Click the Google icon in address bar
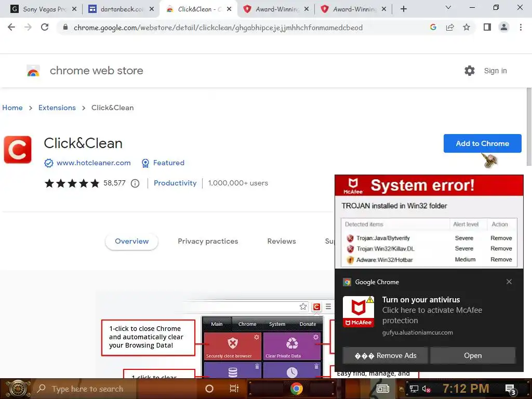 (x=433, y=27)
